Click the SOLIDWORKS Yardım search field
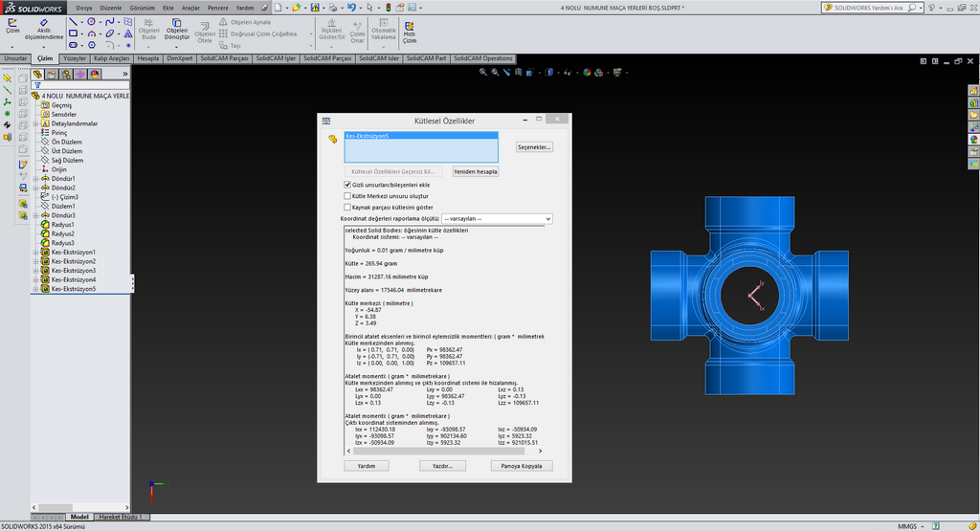 tap(867, 8)
